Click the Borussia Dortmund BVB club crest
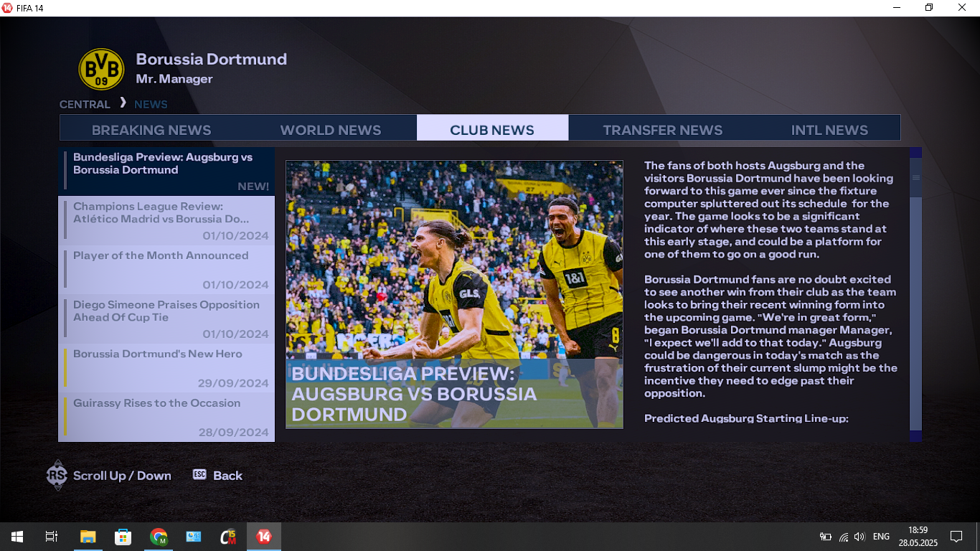Screen dimensions: 980x551 point(101,69)
